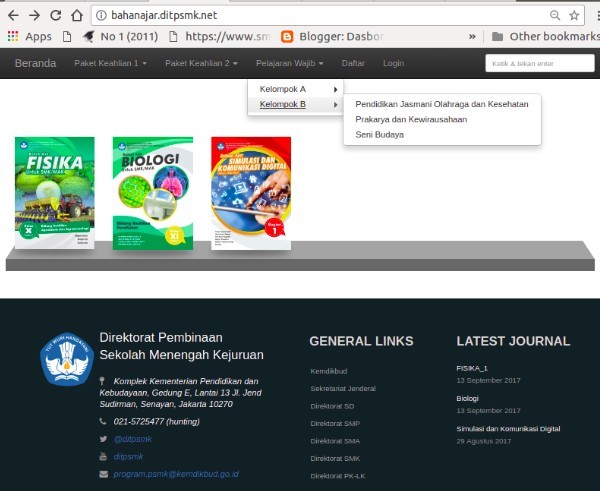Open the https://www.sm bookmark
Screen dimensions: 600x491
point(220,36)
